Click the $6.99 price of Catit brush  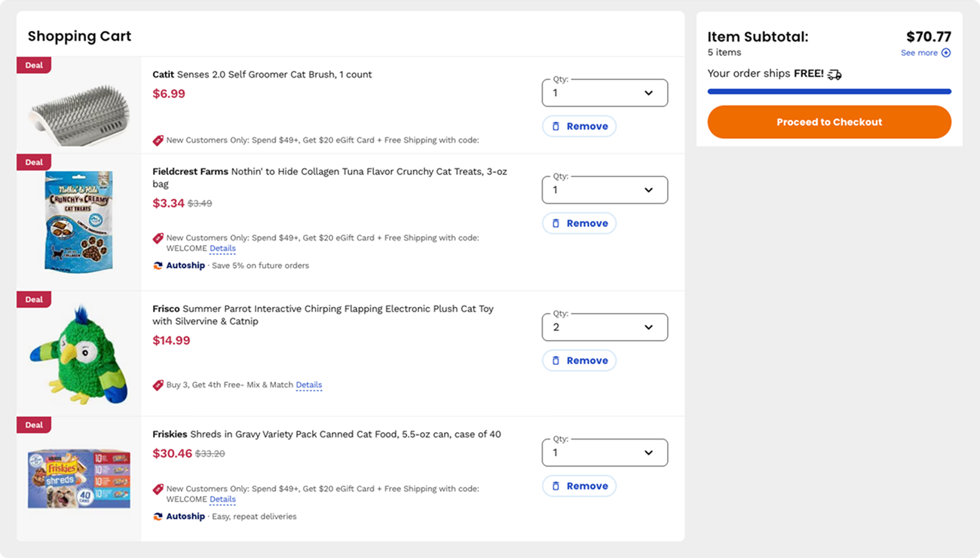coord(169,94)
